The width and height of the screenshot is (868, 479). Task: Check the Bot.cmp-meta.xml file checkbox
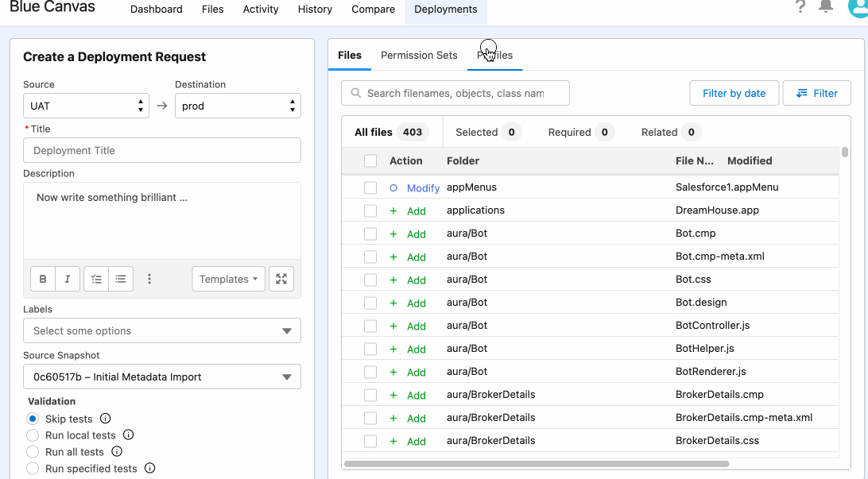(370, 257)
